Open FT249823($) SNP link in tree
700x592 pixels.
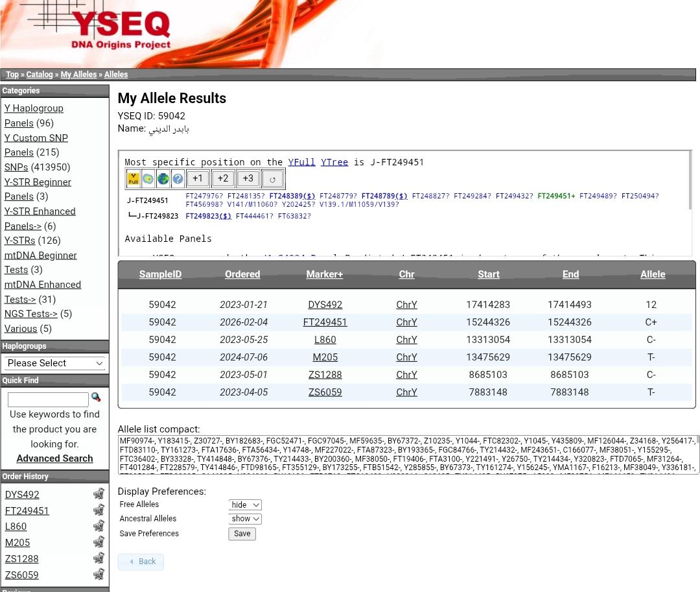pos(208,216)
